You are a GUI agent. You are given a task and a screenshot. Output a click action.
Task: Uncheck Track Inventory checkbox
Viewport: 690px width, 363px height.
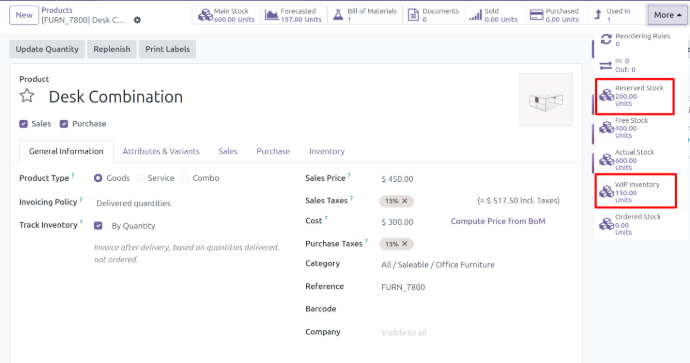click(x=98, y=226)
